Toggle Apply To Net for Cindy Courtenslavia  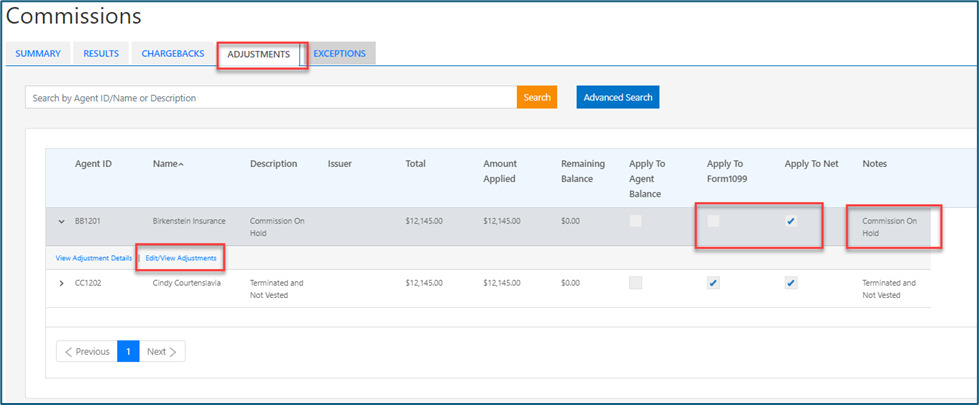791,283
